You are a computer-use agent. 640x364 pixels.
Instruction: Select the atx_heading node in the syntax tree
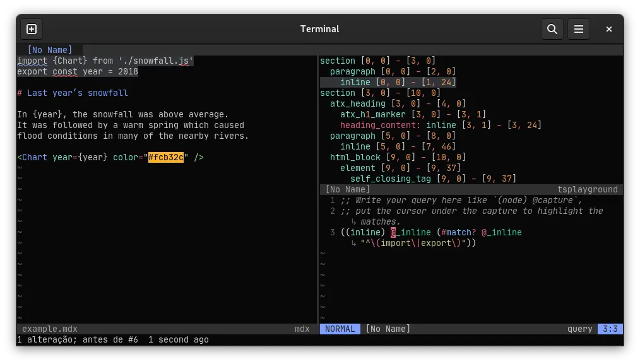(x=359, y=103)
